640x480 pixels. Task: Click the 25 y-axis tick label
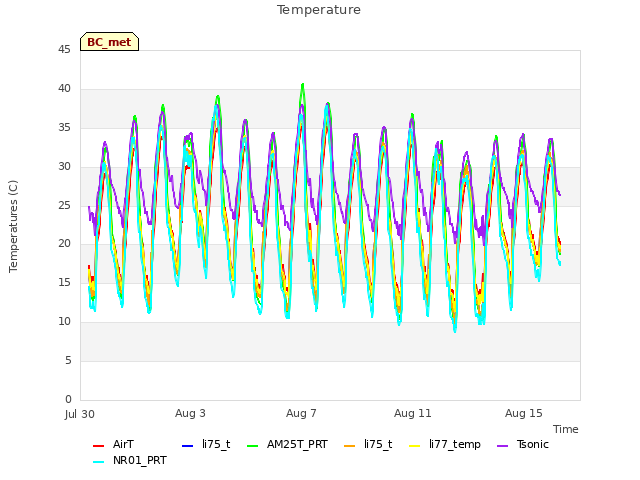click(x=64, y=205)
